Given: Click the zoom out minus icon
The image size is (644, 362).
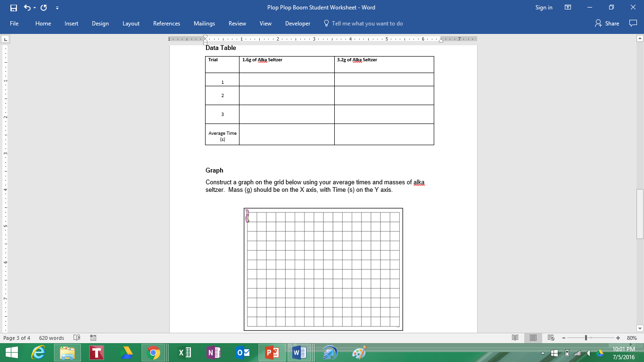Looking at the screenshot, I should point(563,338).
